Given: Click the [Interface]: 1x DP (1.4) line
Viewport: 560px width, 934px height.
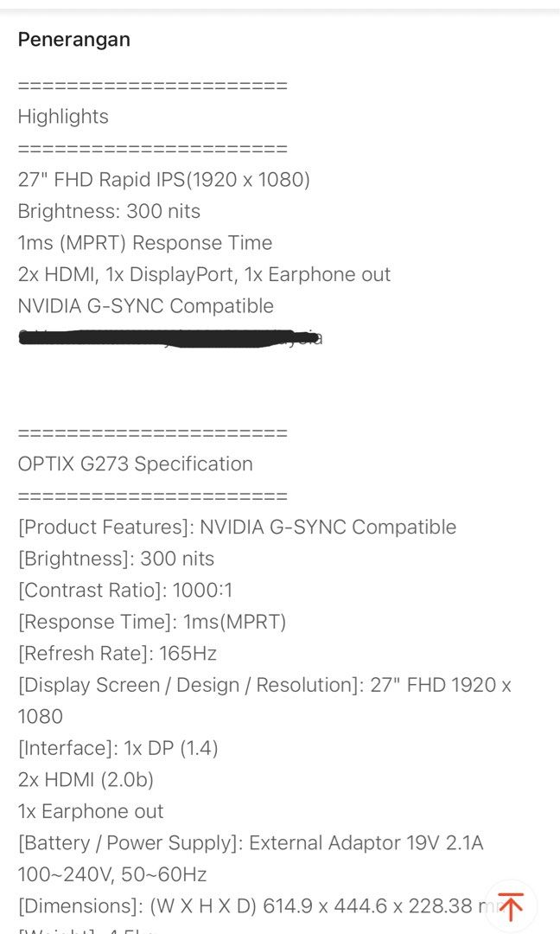Looking at the screenshot, I should [x=118, y=747].
